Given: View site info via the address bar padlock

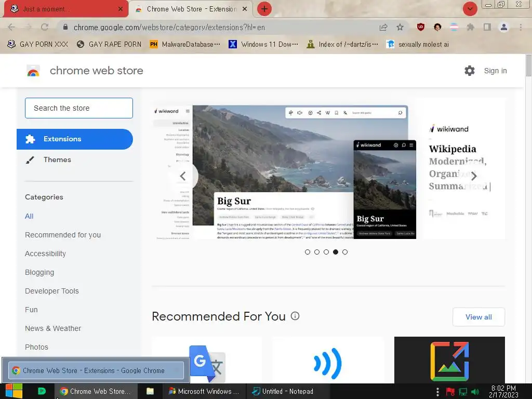Looking at the screenshot, I should click(x=65, y=27).
